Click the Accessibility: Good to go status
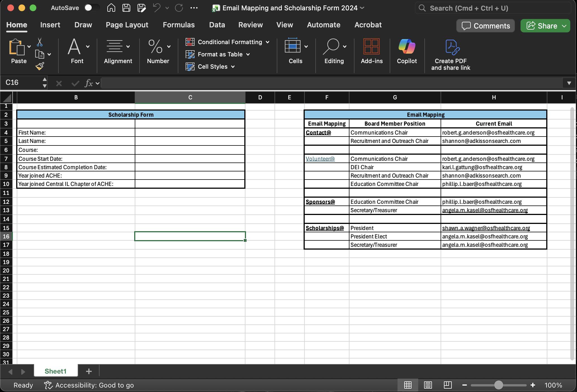This screenshot has width=577, height=392. (89, 385)
